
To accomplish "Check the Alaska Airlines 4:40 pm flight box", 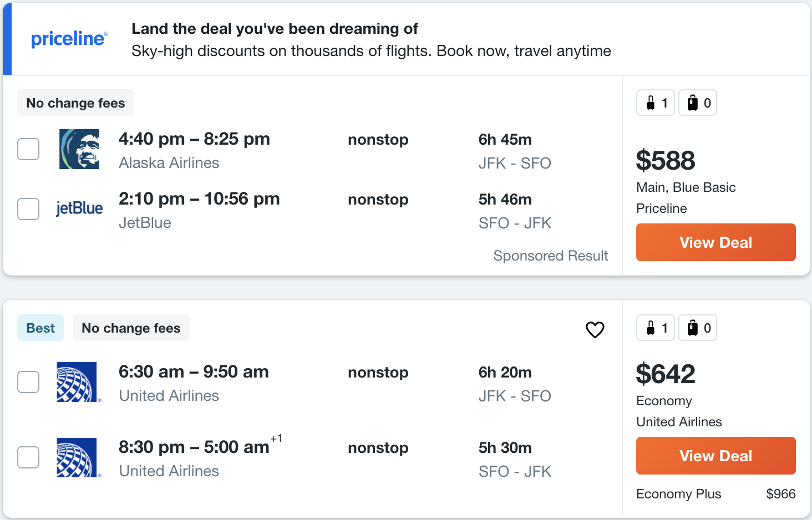I will coord(28,149).
